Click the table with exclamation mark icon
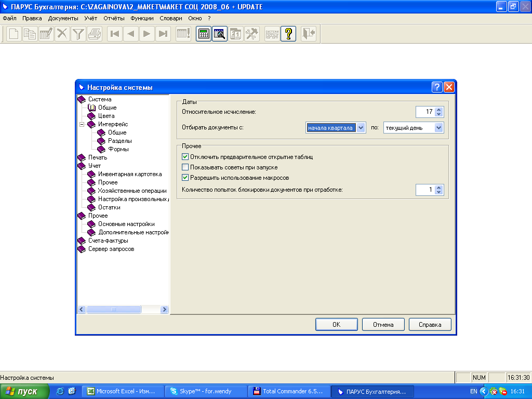 183,34
